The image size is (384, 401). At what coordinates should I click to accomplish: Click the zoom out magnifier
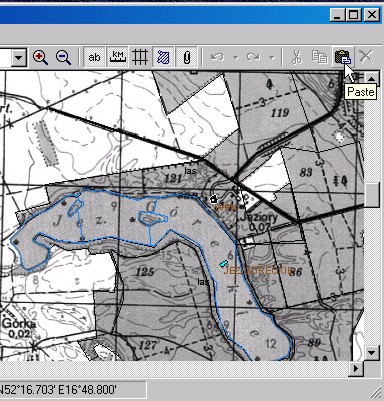coord(63,57)
